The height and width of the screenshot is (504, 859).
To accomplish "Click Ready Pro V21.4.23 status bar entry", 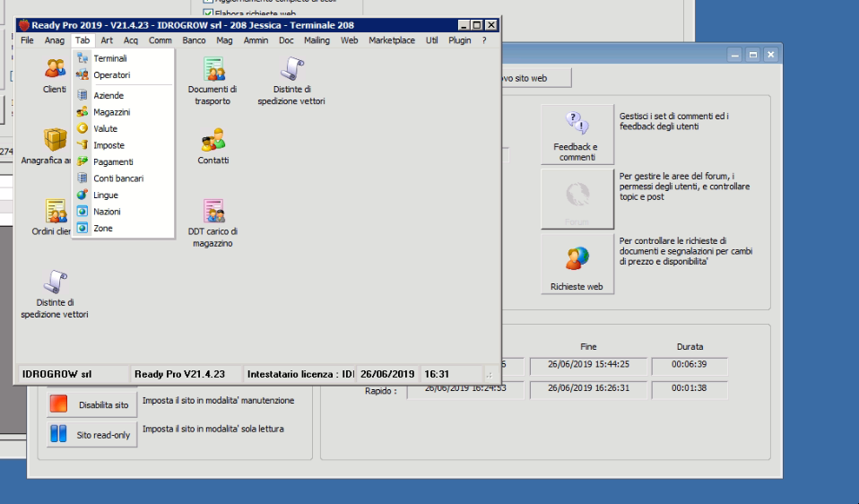I will point(186,374).
